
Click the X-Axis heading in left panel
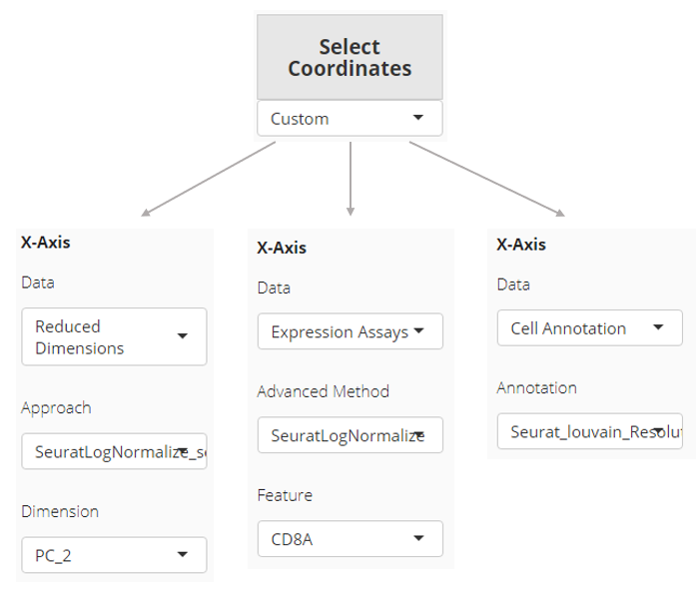[46, 241]
